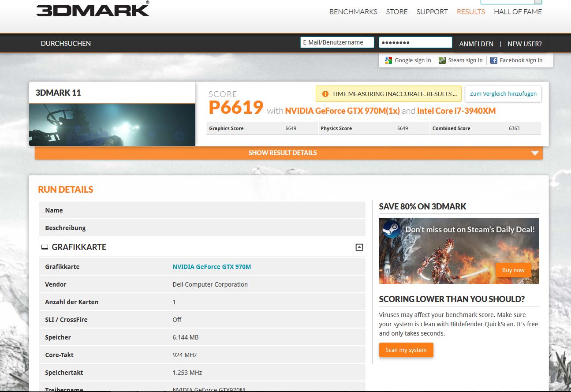
Task: Open the Results menu item
Action: click(x=470, y=12)
